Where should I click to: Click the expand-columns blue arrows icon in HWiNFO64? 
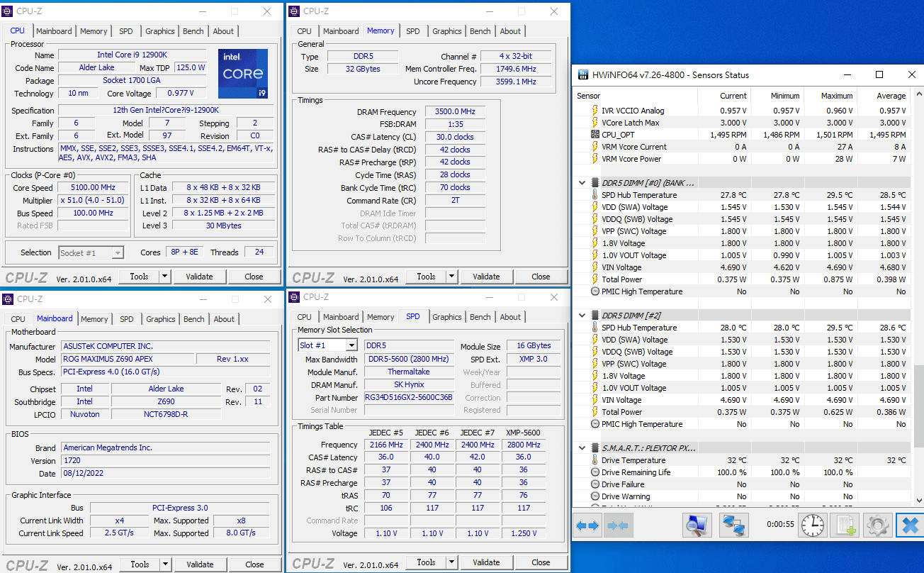(x=587, y=525)
